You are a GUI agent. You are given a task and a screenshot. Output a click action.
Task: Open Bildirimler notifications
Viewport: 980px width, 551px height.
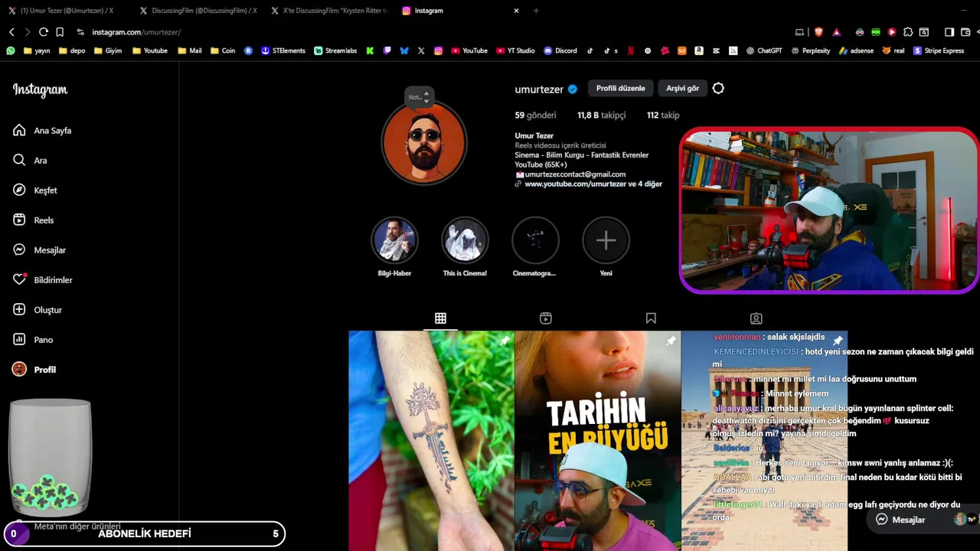tap(42, 280)
